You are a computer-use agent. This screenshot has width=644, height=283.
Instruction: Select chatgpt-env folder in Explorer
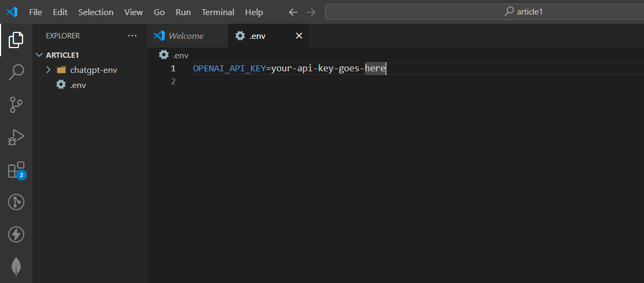click(x=90, y=70)
